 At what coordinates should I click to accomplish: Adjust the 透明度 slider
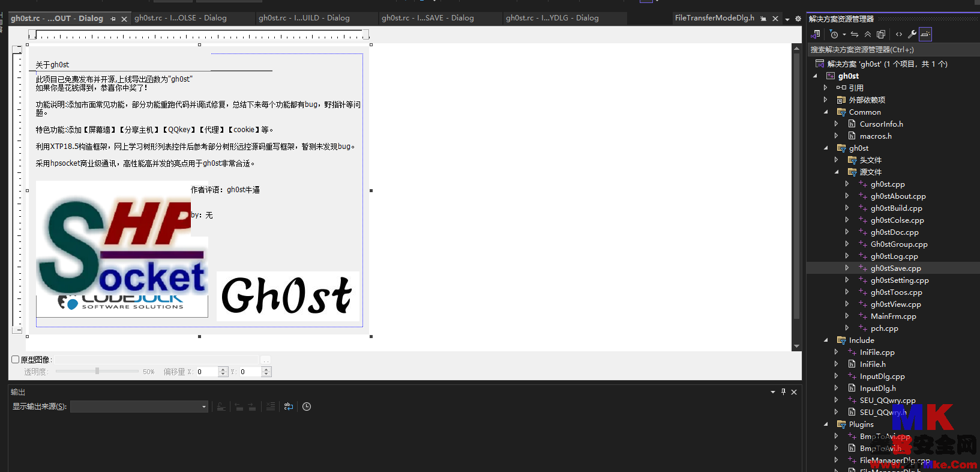tap(97, 371)
